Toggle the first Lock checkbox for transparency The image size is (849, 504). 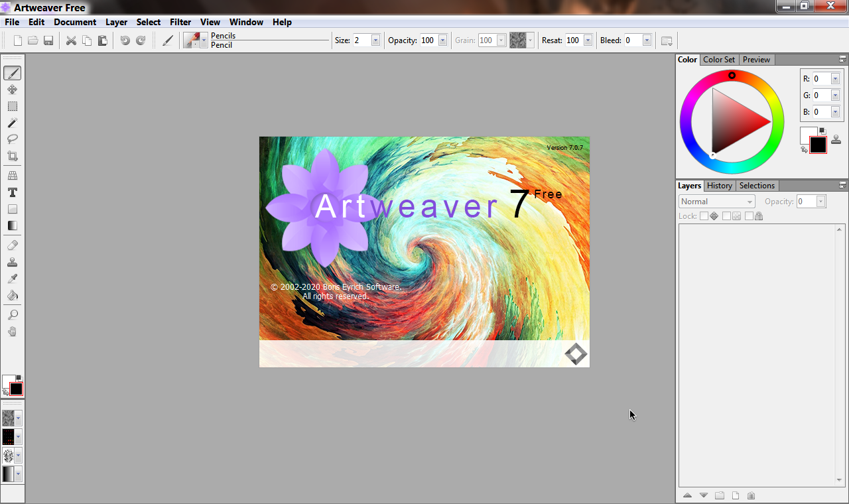704,216
